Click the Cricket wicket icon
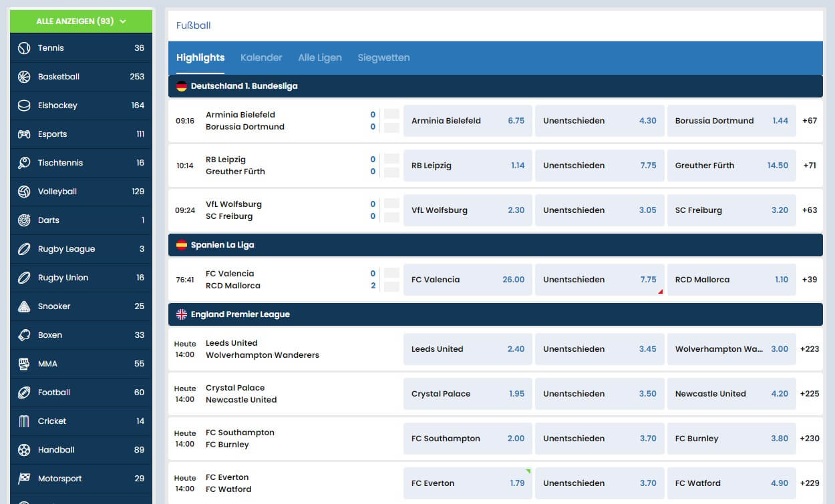The height and width of the screenshot is (504, 835). coord(24,421)
